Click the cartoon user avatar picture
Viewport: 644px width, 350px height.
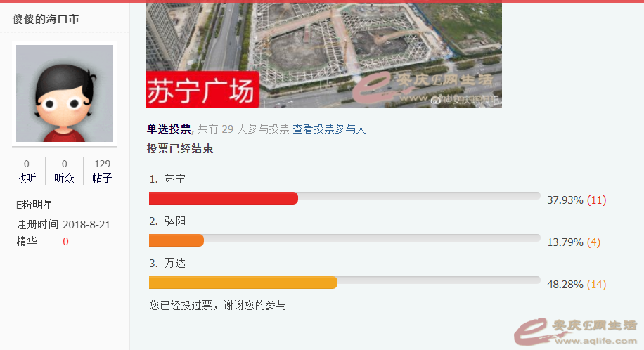pos(65,93)
